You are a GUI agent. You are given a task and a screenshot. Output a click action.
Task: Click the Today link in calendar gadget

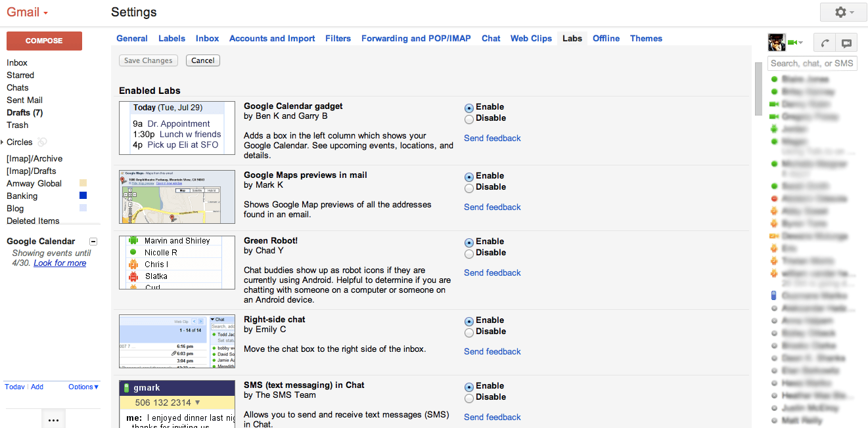pyautogui.click(x=14, y=387)
